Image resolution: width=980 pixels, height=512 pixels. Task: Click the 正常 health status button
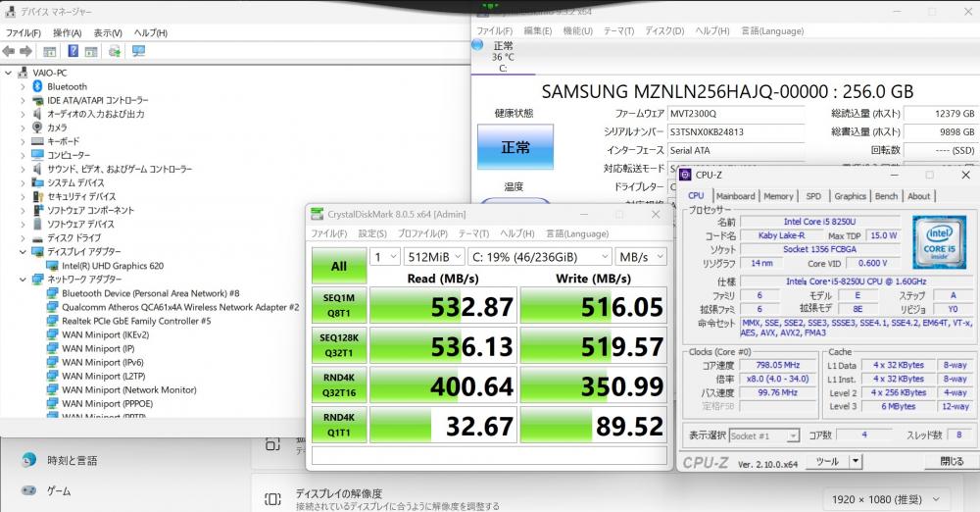(515, 146)
